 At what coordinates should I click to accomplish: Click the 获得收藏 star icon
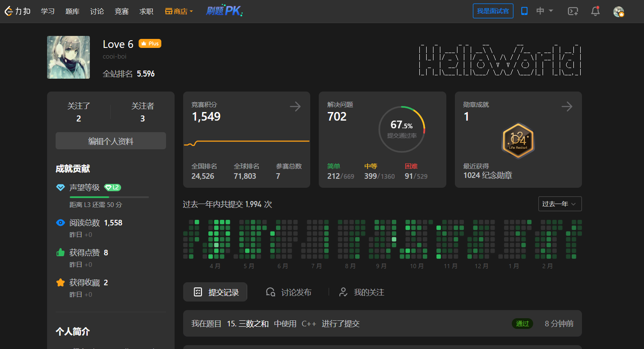pyautogui.click(x=60, y=282)
